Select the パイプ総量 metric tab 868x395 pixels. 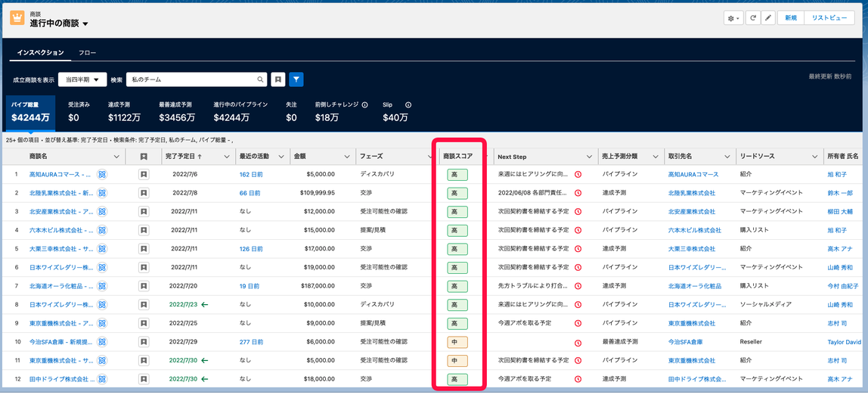[30, 113]
